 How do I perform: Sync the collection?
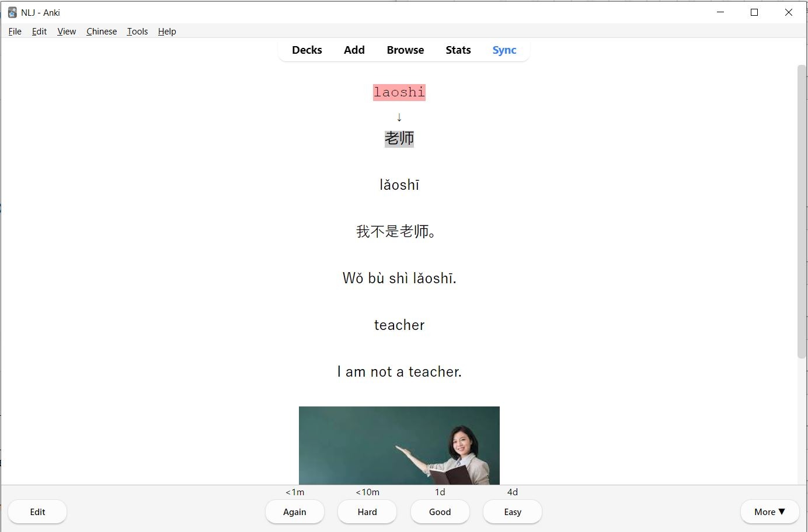coord(504,50)
